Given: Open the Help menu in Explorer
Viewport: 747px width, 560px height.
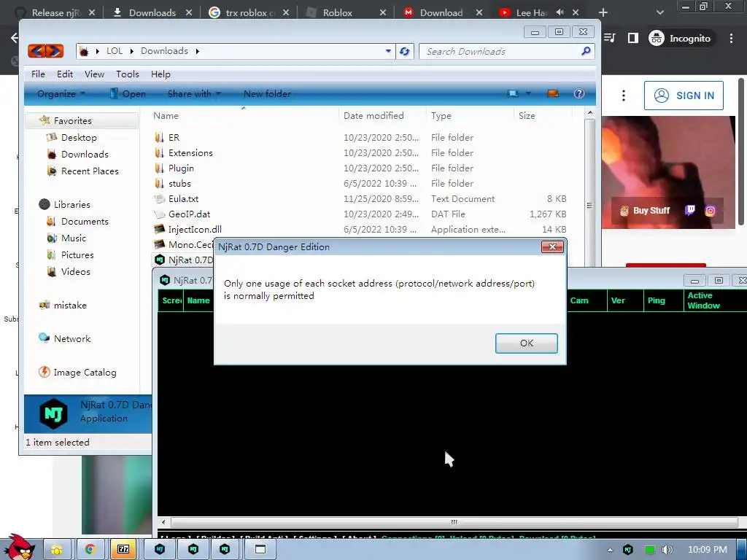Looking at the screenshot, I should pos(160,74).
